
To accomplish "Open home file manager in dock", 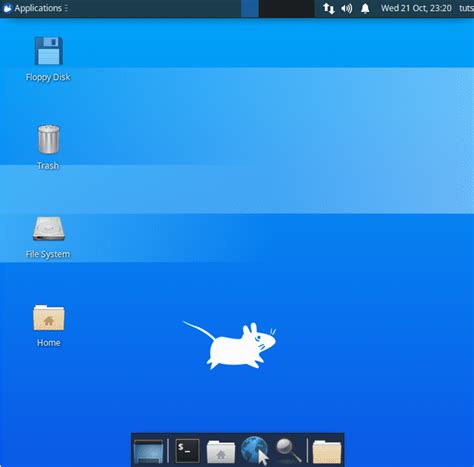I will pos(221,452).
